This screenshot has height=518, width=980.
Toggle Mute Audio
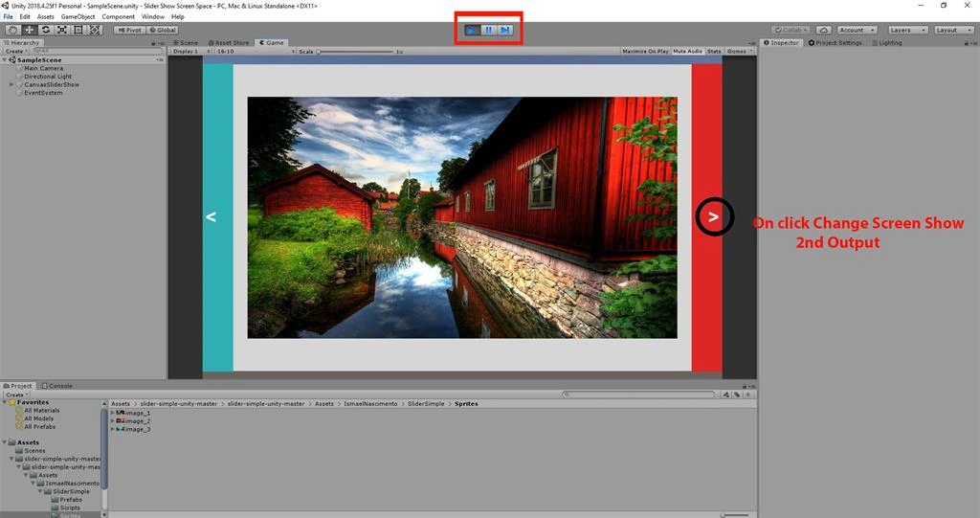687,52
